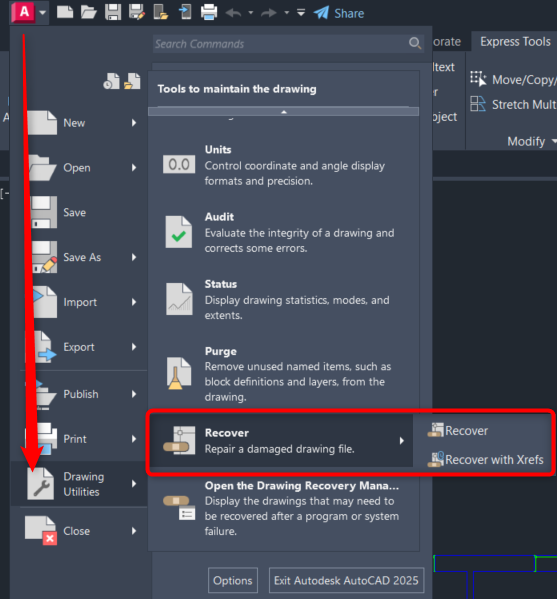
Task: Click the Undo arrow in Quick Access toolbar
Action: click(x=233, y=13)
